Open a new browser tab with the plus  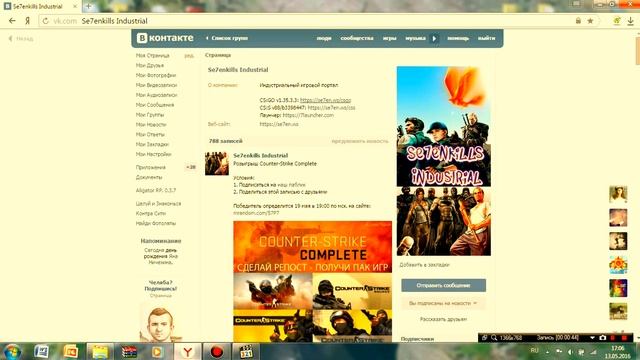(x=89, y=6)
